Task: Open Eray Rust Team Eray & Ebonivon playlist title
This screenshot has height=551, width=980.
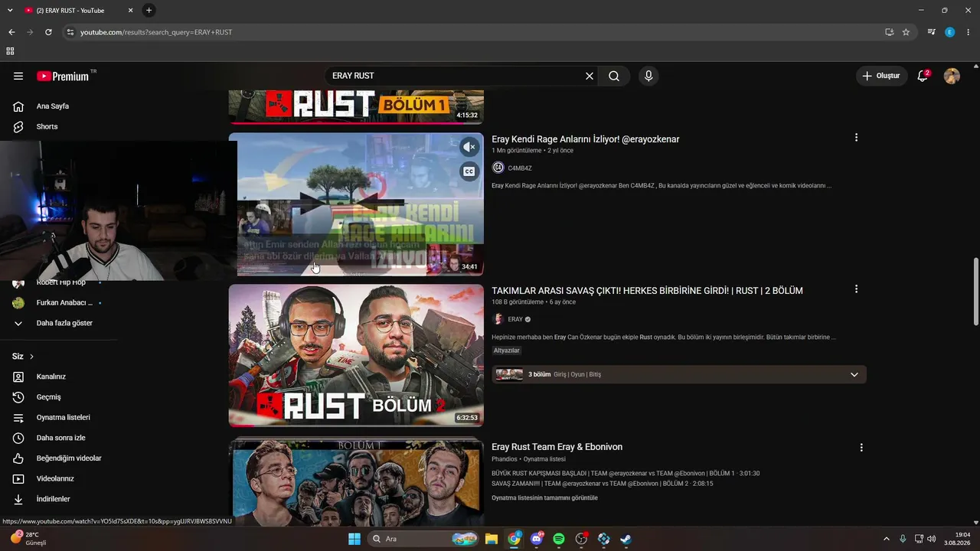Action: (557, 447)
